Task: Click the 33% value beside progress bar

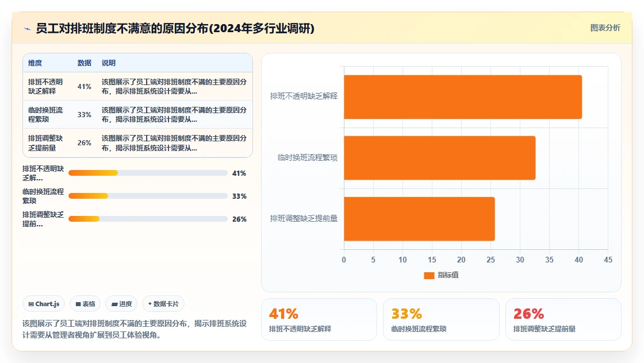Action: 239,196
